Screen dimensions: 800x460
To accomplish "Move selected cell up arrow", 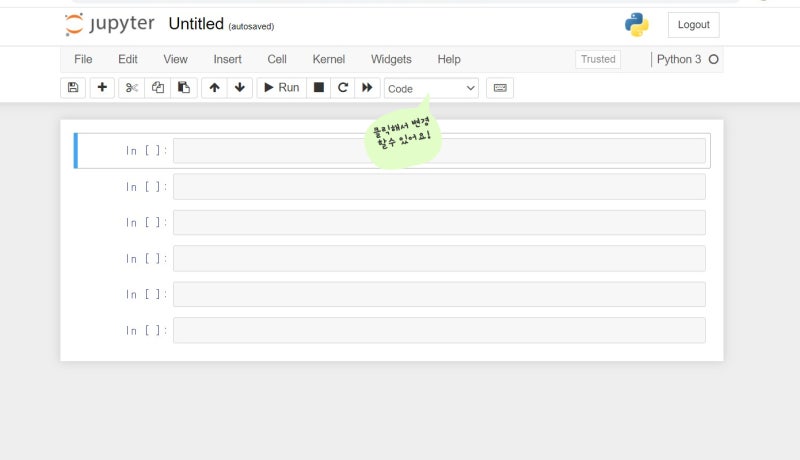I will coord(214,88).
